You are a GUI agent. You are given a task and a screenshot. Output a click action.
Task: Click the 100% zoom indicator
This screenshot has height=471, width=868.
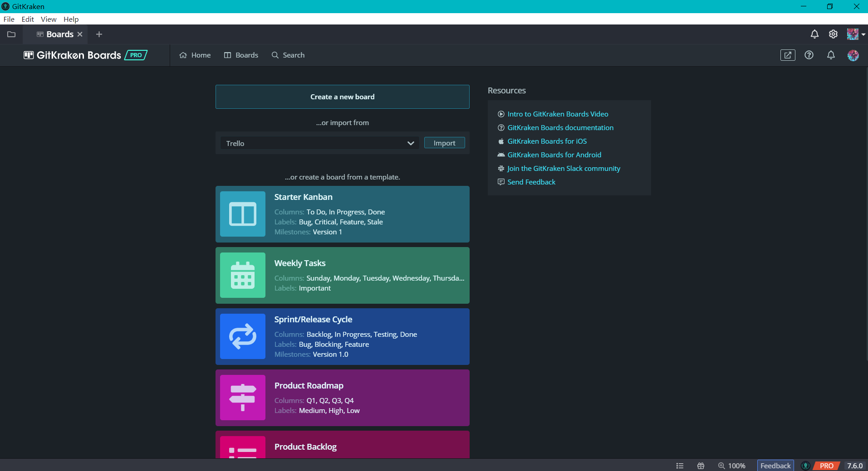pyautogui.click(x=732, y=466)
